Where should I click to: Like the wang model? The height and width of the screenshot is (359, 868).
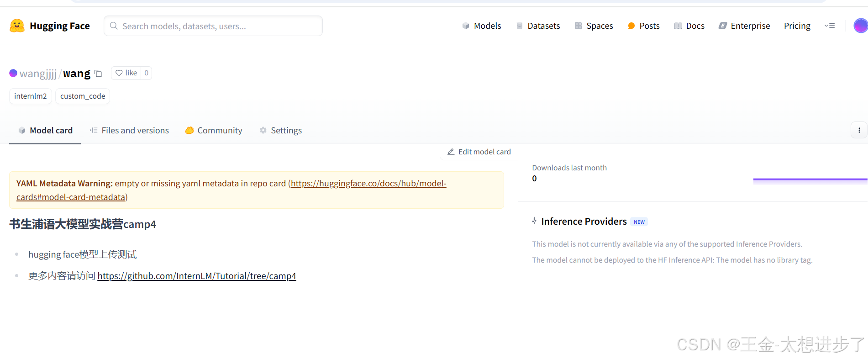(126, 73)
